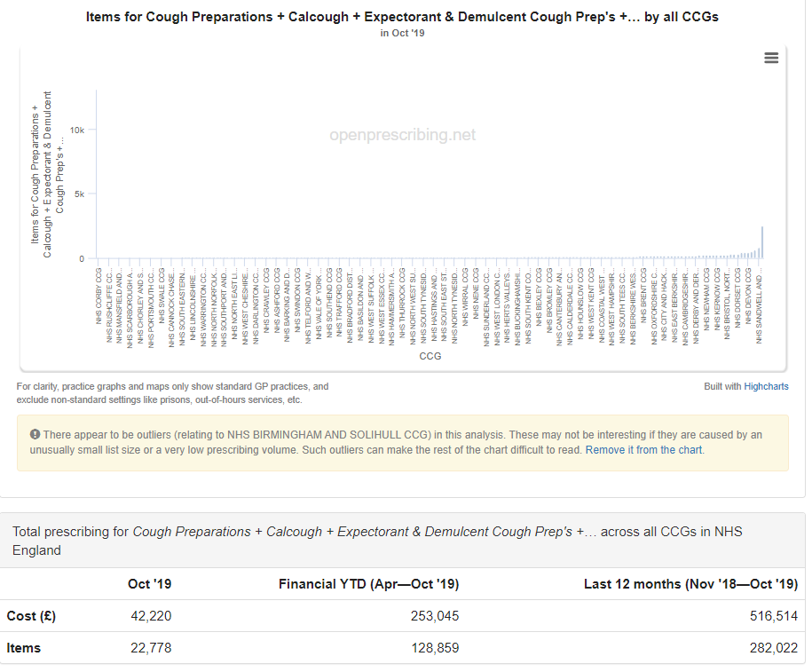
Task: Click the Oct '19 items value 22,778
Action: click(x=151, y=648)
